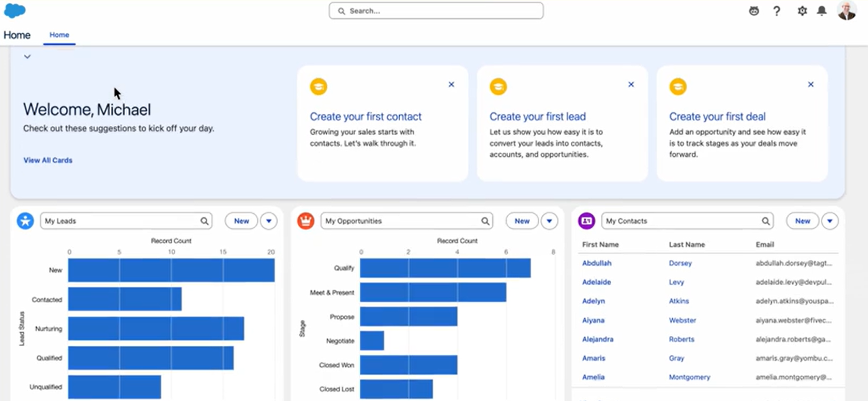Dismiss the Create your first deal card
This screenshot has width=868, height=401.
click(810, 84)
